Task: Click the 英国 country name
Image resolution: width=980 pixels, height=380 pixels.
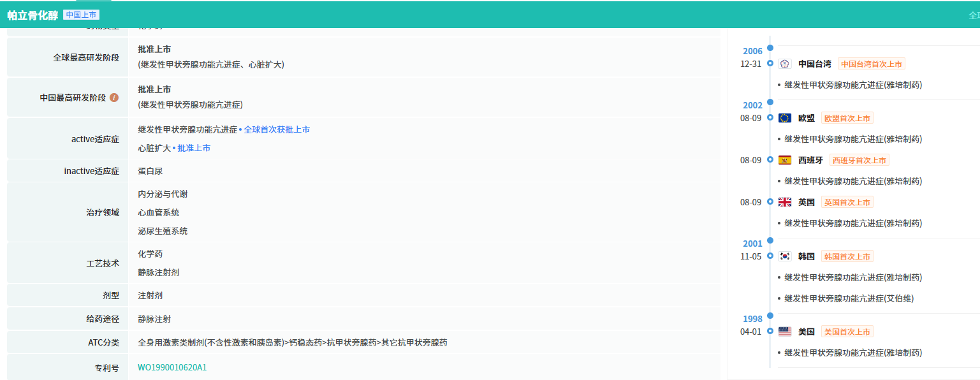Action: click(807, 202)
